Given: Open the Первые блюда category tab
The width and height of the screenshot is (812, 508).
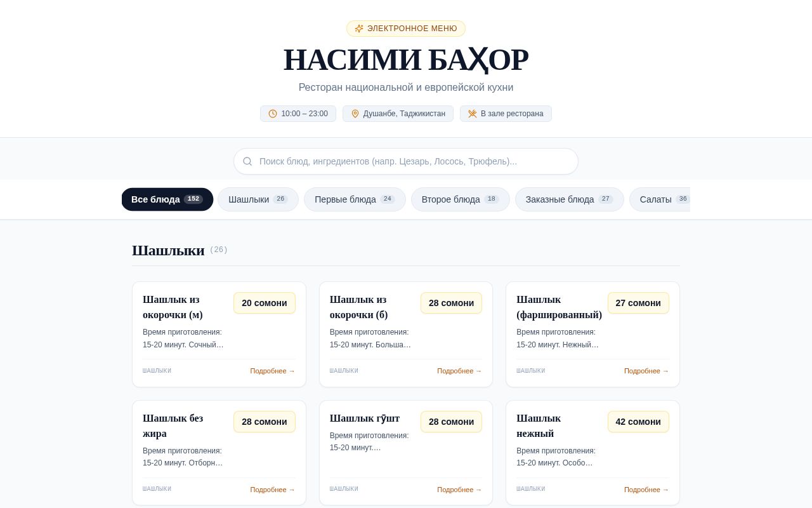Looking at the screenshot, I should tap(355, 199).
